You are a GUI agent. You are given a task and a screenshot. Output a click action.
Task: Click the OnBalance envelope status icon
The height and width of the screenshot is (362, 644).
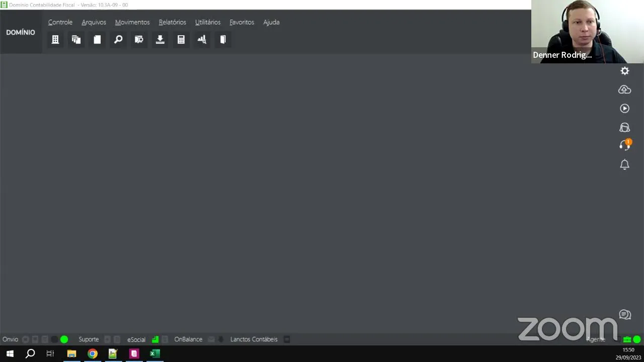coord(211,339)
